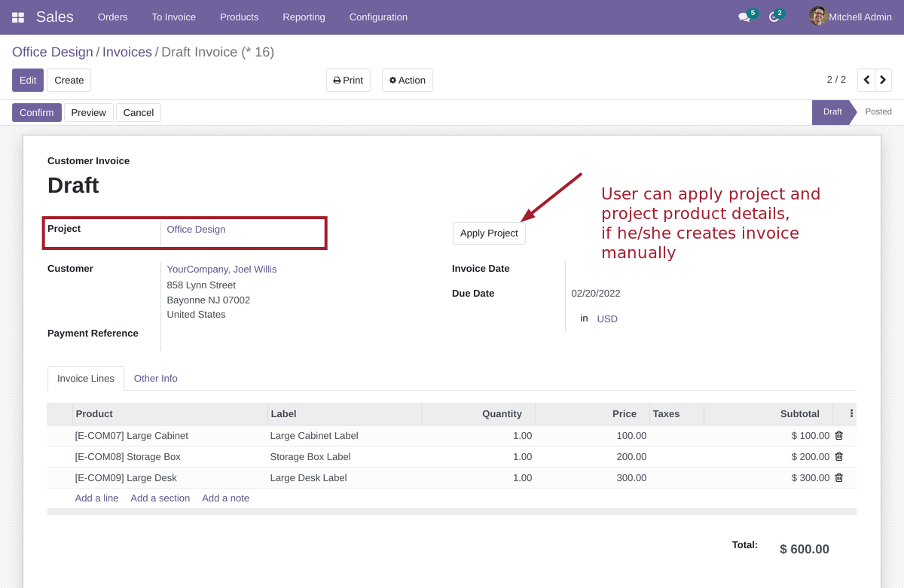Image resolution: width=904 pixels, height=588 pixels.
Task: Click the Apply Project button
Action: pyautogui.click(x=489, y=233)
